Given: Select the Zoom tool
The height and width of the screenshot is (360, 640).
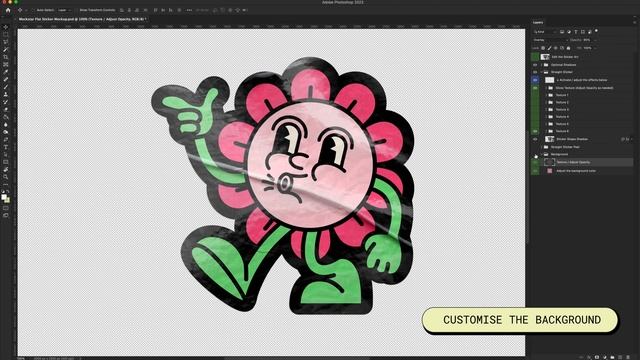Looking at the screenshot, I should 6,177.
